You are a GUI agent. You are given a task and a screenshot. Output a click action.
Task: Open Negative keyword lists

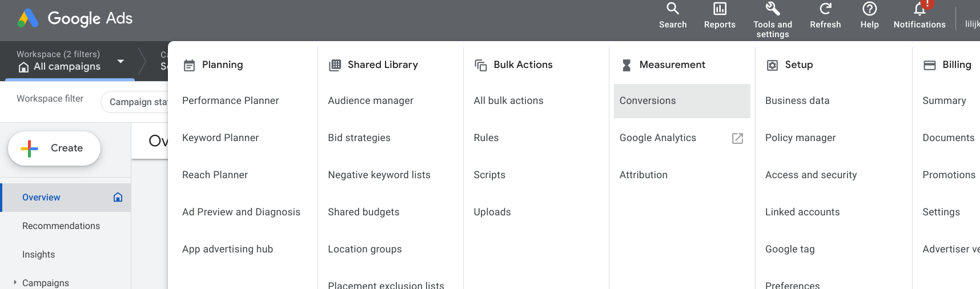[x=379, y=175]
